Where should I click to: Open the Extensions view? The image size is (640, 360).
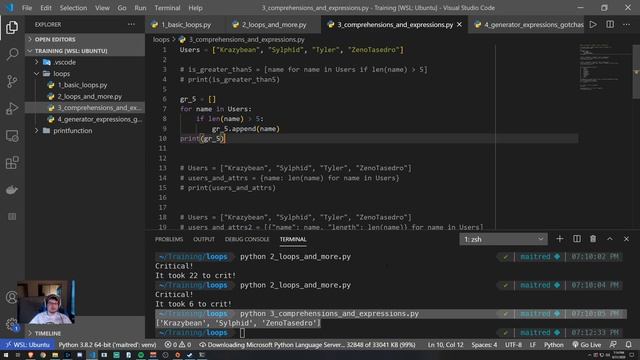coord(12,163)
